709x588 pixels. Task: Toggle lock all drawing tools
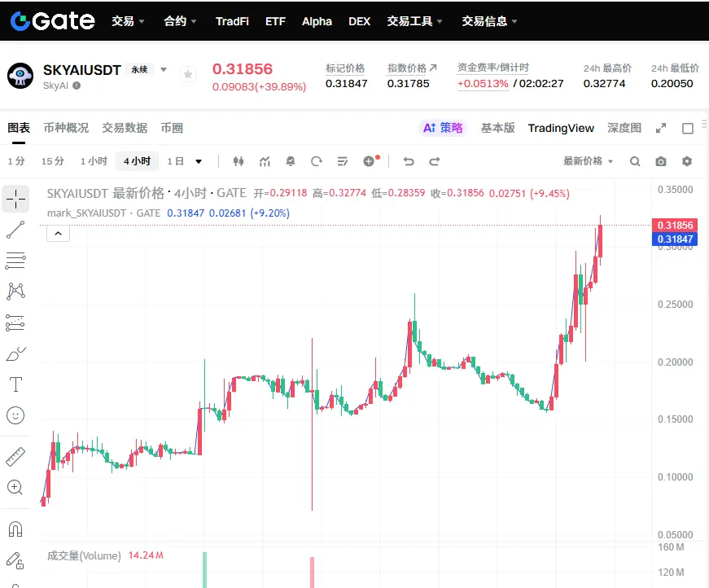pos(15,560)
